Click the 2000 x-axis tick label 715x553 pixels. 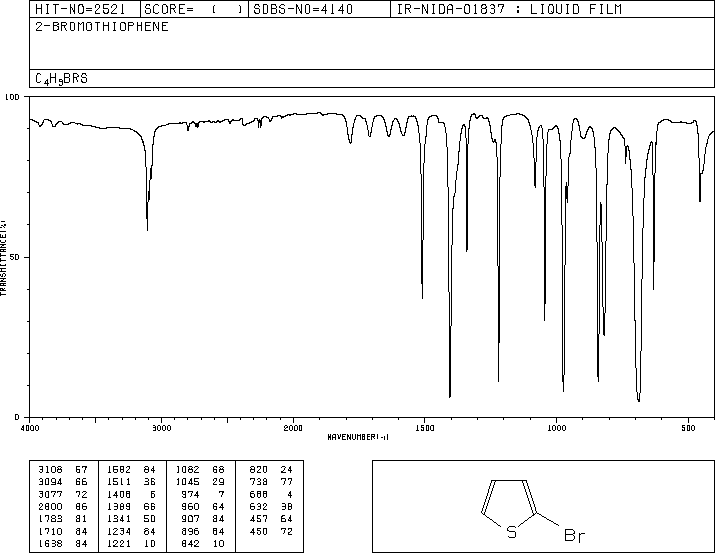293,428
